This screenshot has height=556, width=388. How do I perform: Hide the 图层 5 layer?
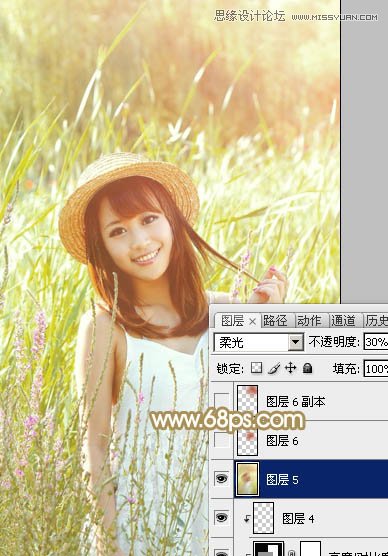pyautogui.click(x=222, y=479)
